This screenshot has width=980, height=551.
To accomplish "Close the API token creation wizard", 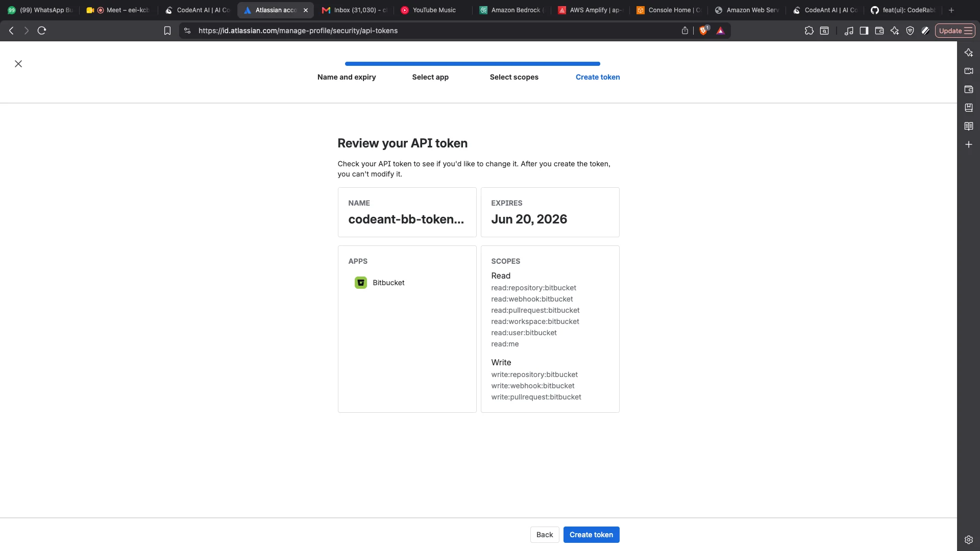I will pyautogui.click(x=18, y=64).
